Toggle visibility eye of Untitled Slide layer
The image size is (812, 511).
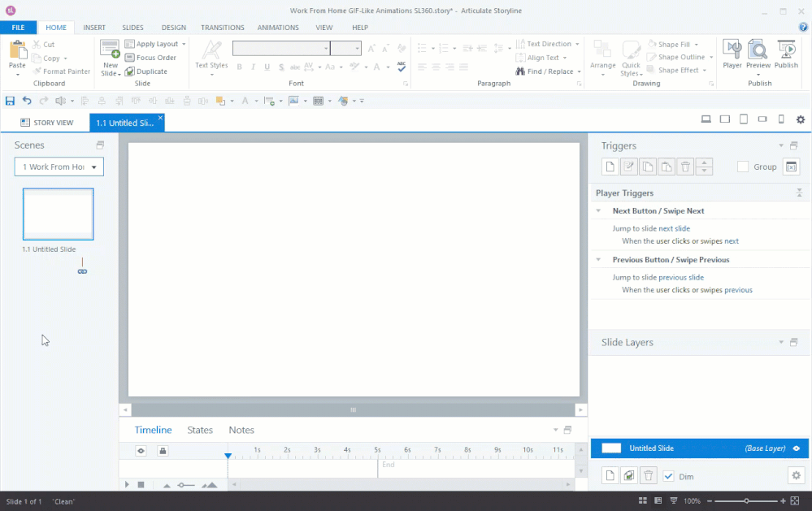(797, 448)
